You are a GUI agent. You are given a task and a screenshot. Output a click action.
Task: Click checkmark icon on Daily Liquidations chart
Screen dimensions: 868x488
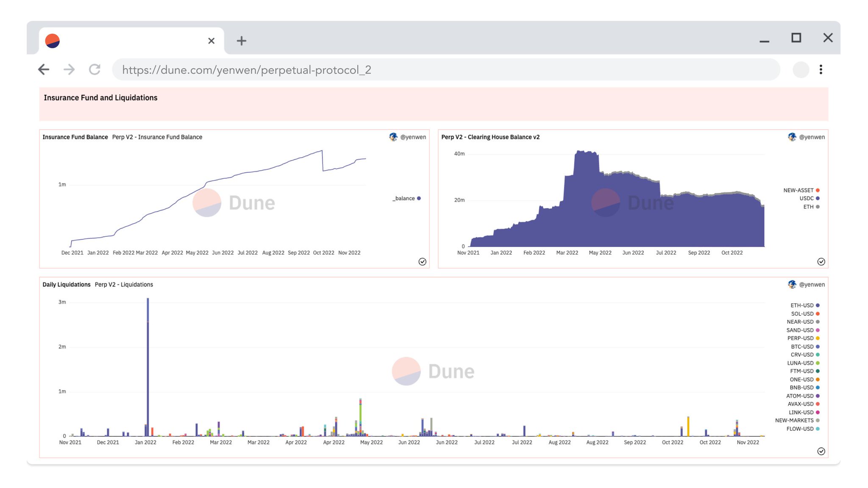(x=821, y=451)
